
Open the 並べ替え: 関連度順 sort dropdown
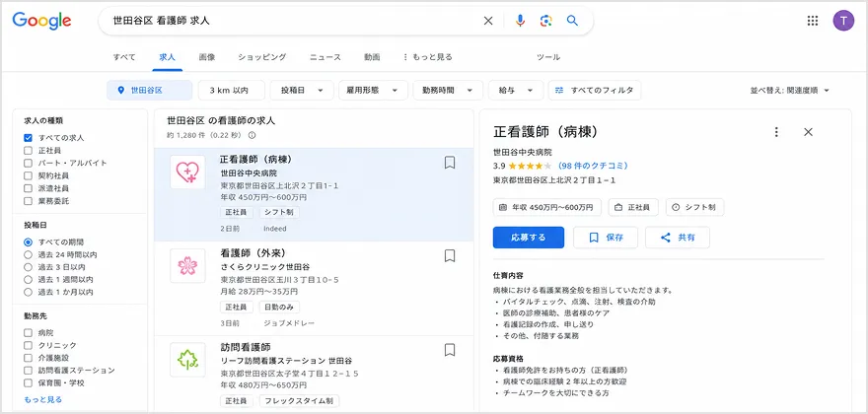point(790,91)
